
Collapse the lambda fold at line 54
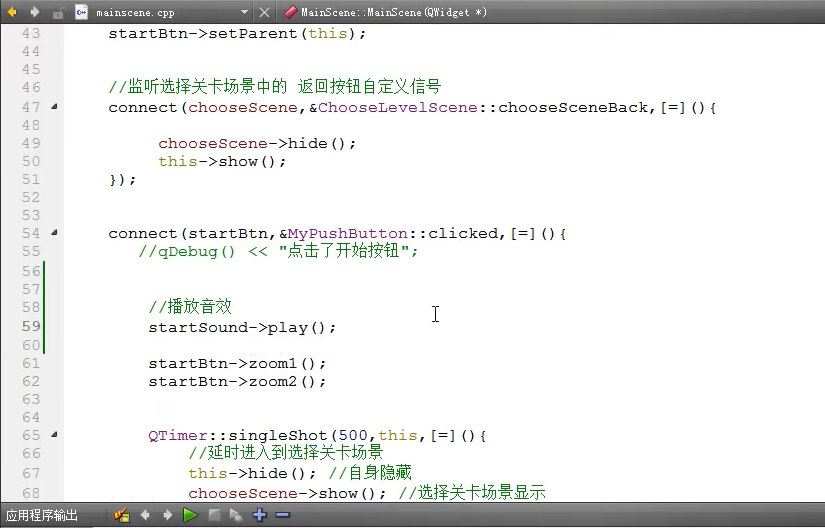(x=54, y=232)
